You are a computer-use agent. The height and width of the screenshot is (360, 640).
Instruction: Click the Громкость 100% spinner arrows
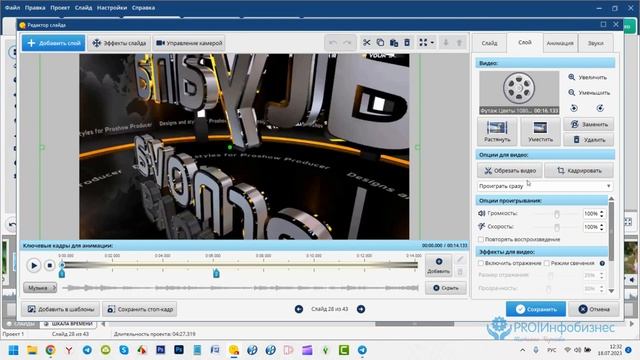602,213
